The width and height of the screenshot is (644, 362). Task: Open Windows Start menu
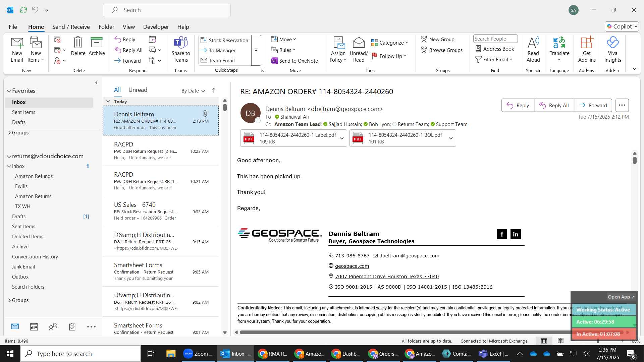[x=10, y=354]
